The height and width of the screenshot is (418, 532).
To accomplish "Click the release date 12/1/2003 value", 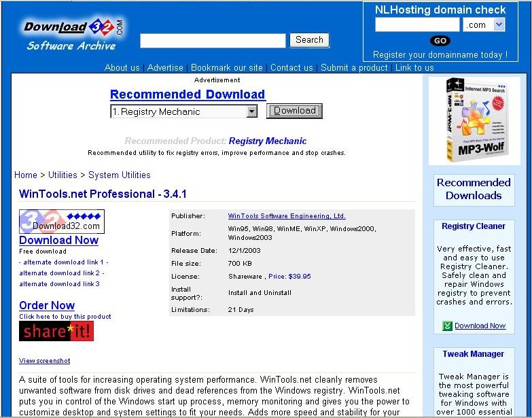I will click(x=245, y=251).
